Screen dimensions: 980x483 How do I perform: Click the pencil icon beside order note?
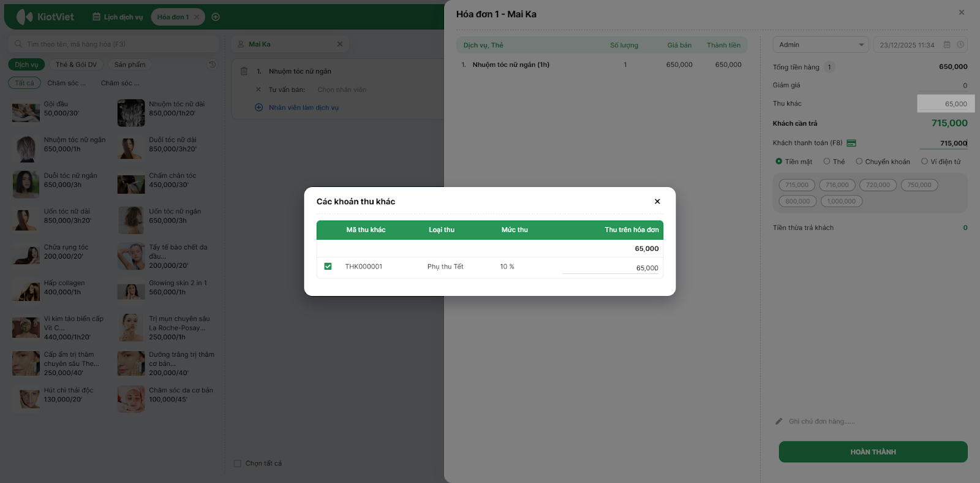click(x=778, y=421)
